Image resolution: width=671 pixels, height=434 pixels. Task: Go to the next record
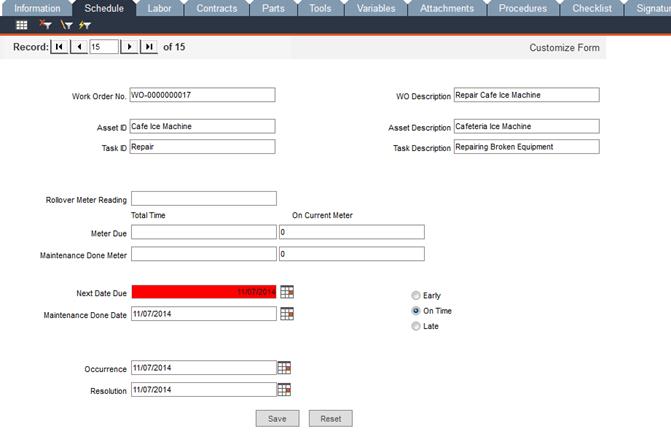tap(130, 47)
